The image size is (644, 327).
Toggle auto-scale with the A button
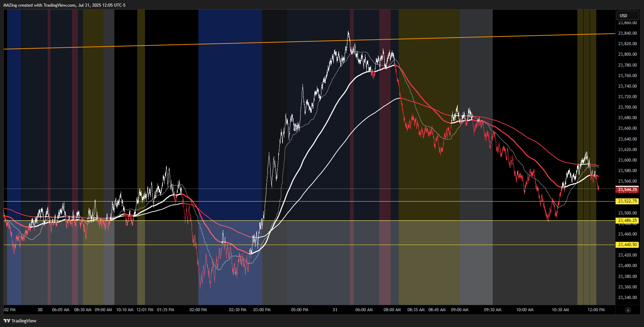pyautogui.click(x=628, y=310)
